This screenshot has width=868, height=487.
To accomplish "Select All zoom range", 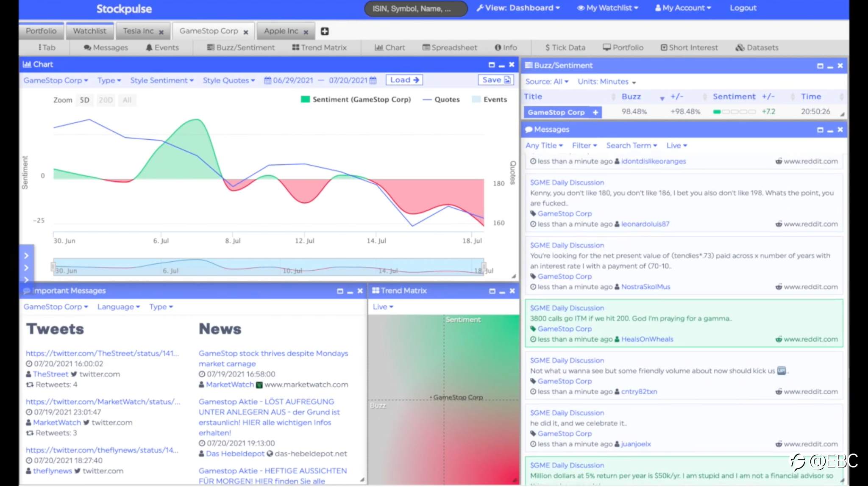I will click(127, 100).
